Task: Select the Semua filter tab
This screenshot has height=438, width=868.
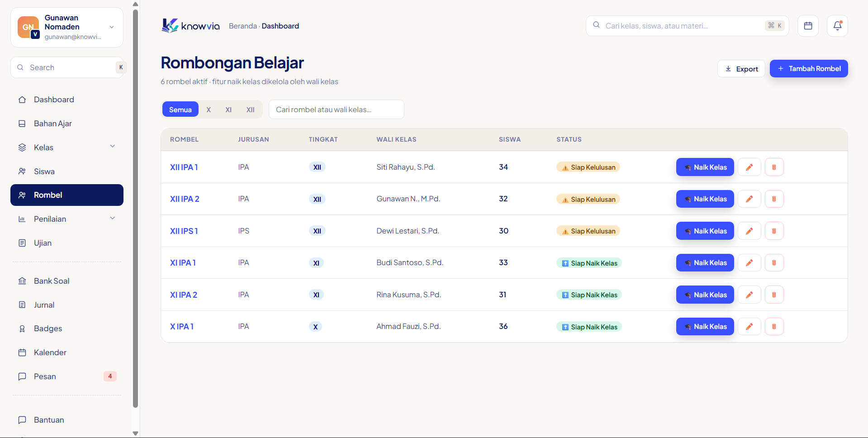Action: click(180, 109)
